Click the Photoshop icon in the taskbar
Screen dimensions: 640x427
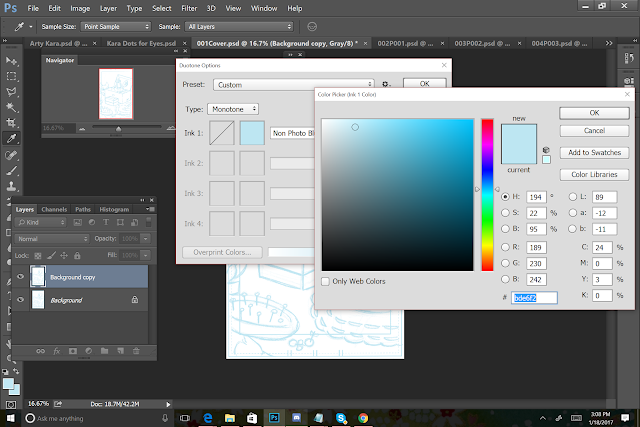(272, 418)
